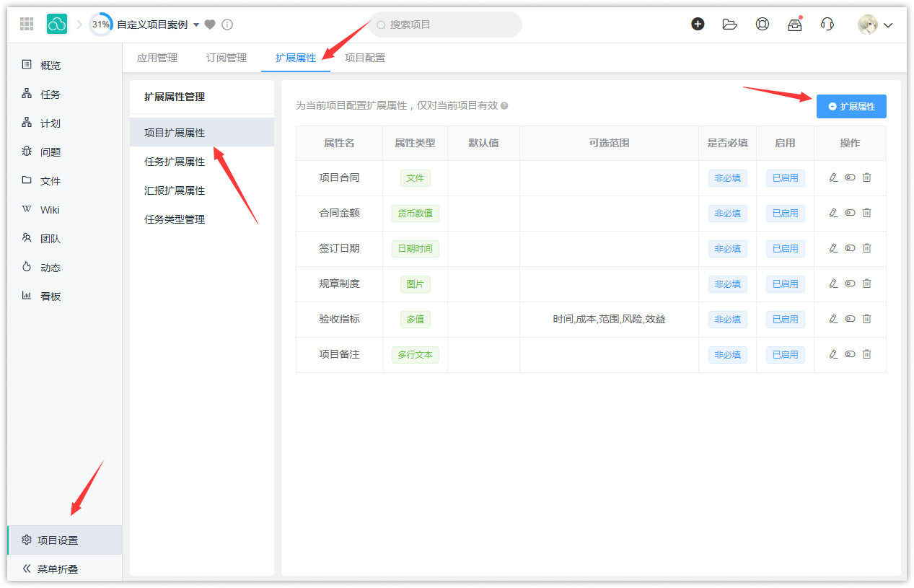Go to 问题 in sidebar
The image size is (914, 588).
(64, 152)
